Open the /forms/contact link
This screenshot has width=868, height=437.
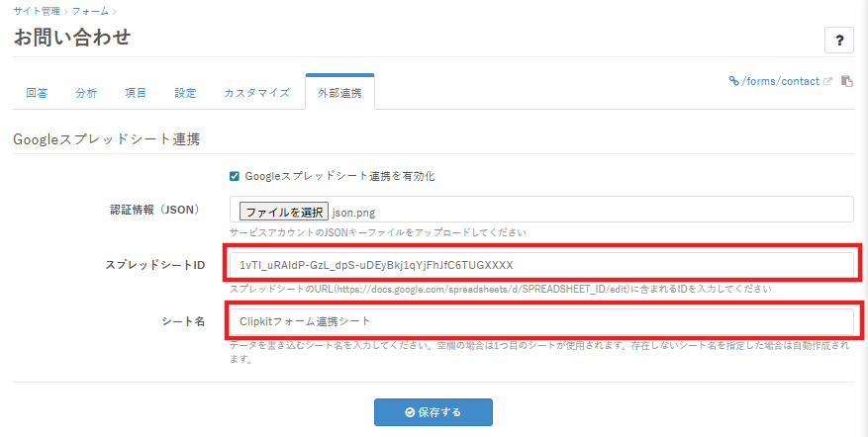coord(780,82)
